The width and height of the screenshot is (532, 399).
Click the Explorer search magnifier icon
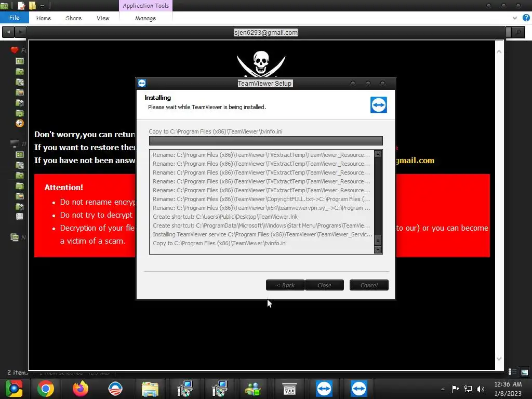[518, 32]
